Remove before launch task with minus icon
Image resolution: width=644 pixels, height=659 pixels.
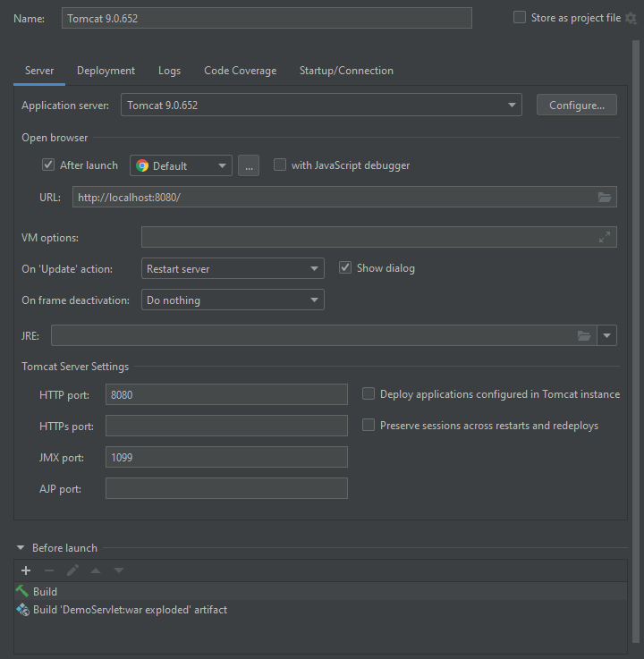(x=49, y=570)
